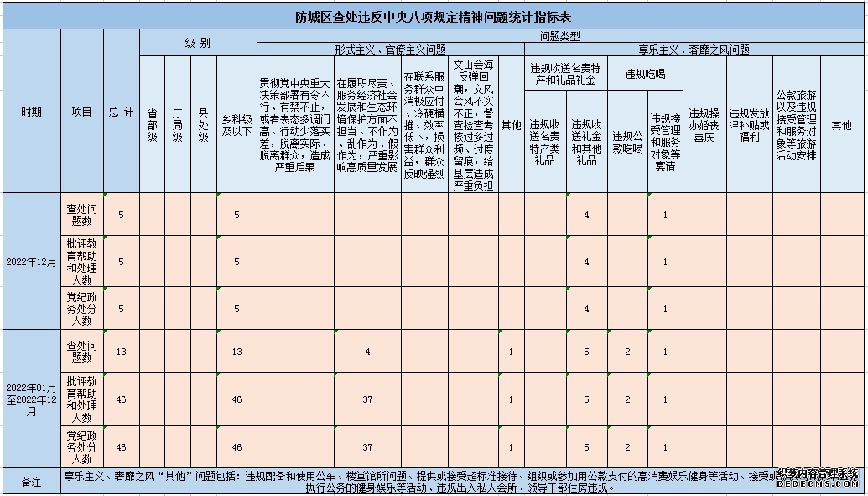The image size is (868, 496).
Task: Click the 2022年12月 period cell
Action: [x=32, y=261]
